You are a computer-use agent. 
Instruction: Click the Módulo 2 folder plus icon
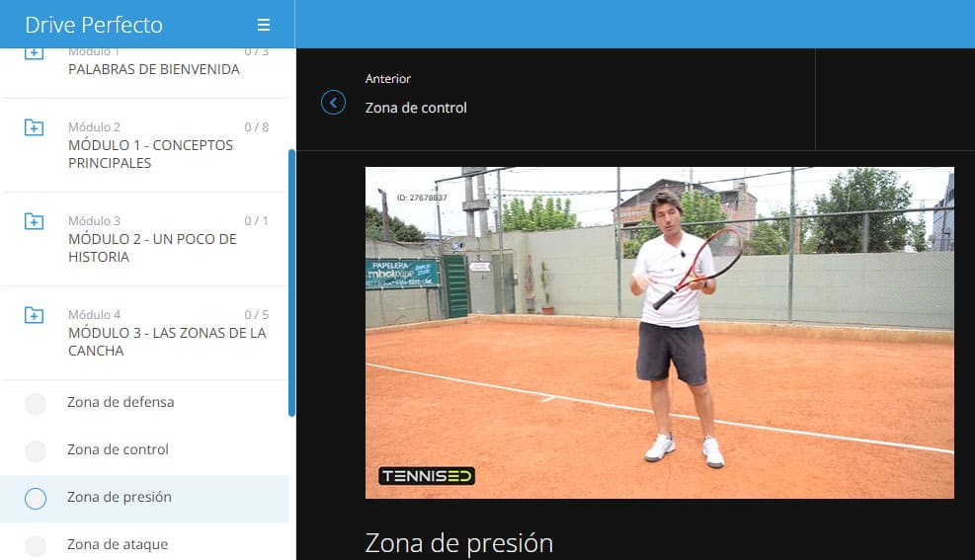point(35,127)
